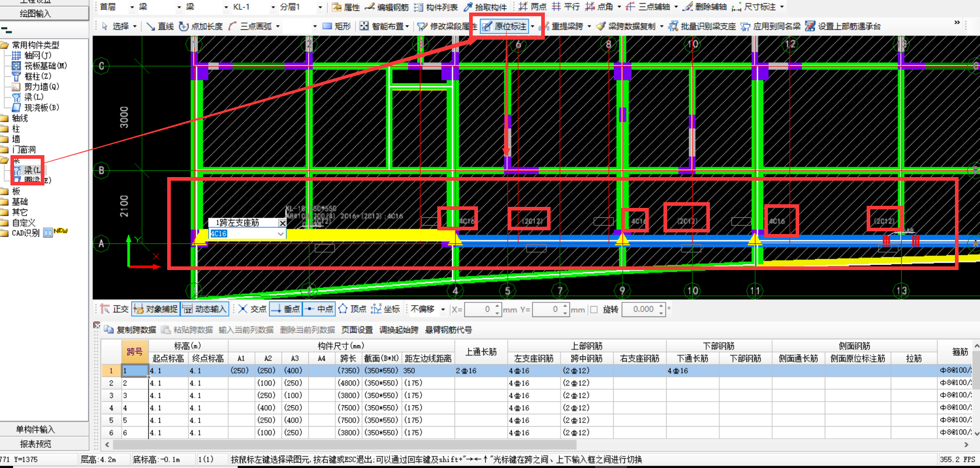
Task: Click the rotation angle 0.000 field
Action: [x=639, y=309]
